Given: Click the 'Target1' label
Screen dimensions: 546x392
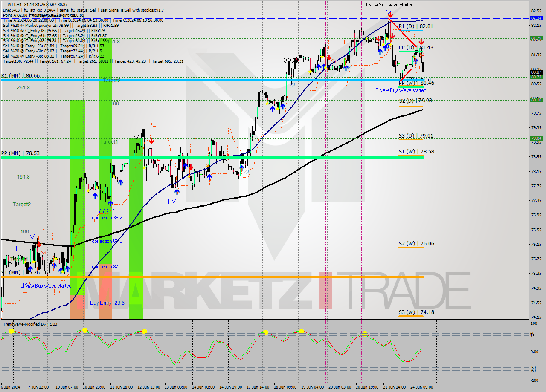Looking at the screenshot, I should click(109, 141).
